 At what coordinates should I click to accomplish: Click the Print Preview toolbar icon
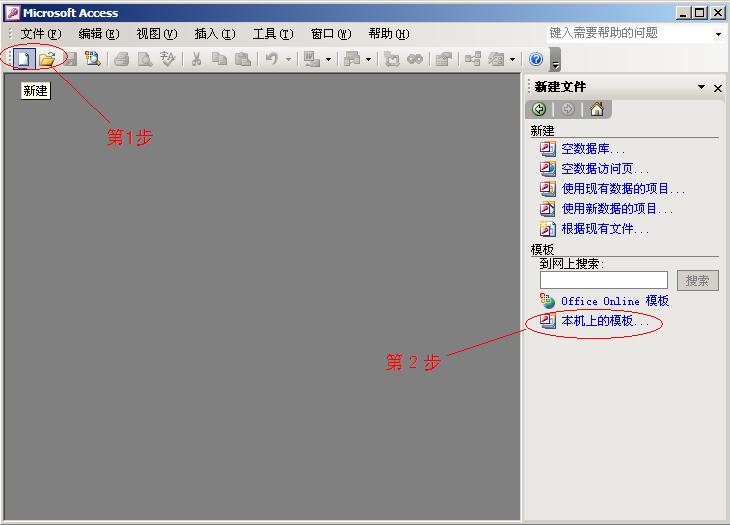[145, 59]
